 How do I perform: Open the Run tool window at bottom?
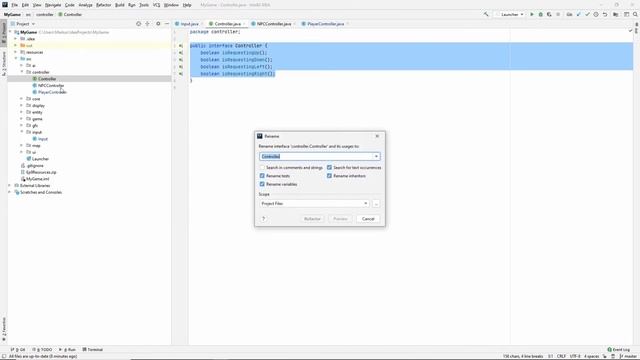click(68, 350)
